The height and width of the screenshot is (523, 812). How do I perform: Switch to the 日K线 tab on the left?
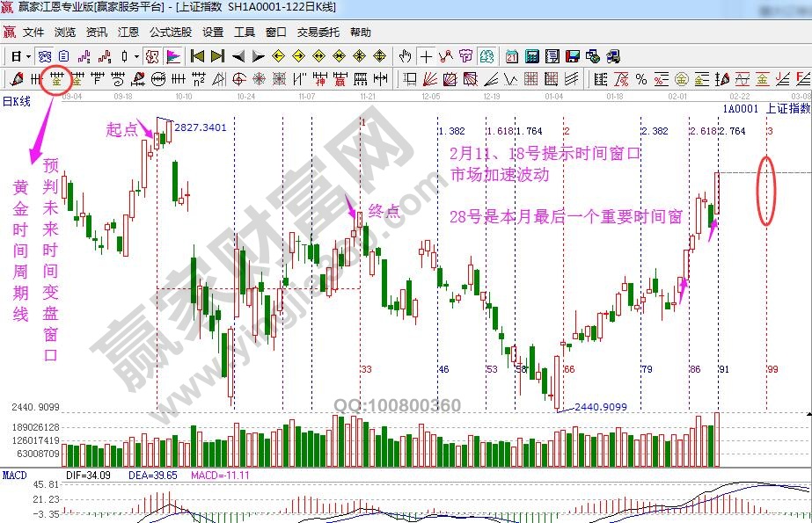click(x=14, y=99)
